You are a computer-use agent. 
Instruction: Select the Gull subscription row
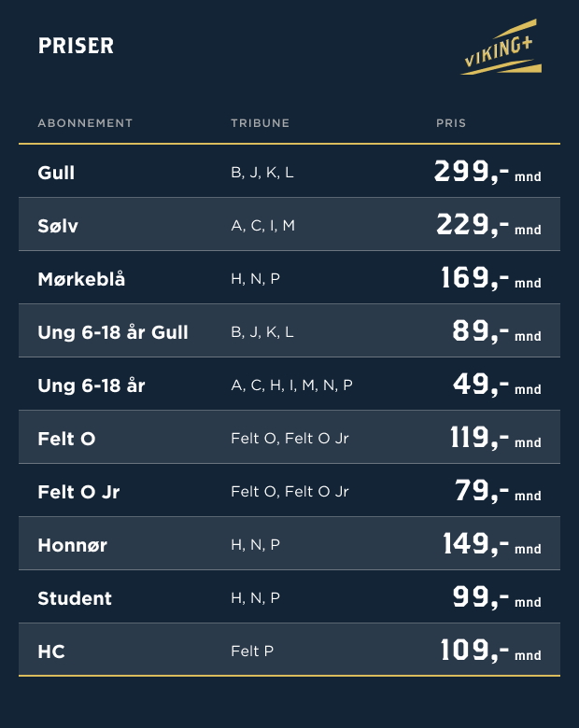pos(289,171)
